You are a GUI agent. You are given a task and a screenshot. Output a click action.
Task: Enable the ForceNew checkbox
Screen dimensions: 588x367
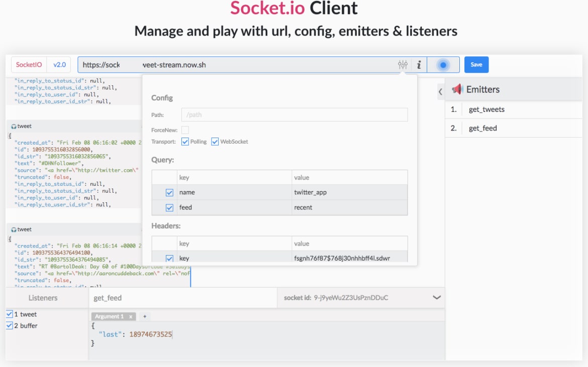[x=184, y=130]
